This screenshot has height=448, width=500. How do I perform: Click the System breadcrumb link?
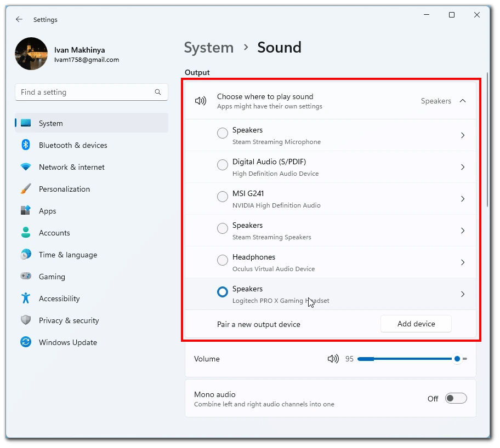click(208, 48)
